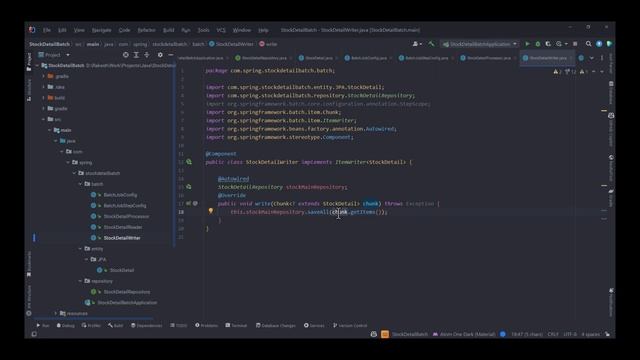Open the Debug tool window
This screenshot has width=640, height=360.
pos(66,325)
